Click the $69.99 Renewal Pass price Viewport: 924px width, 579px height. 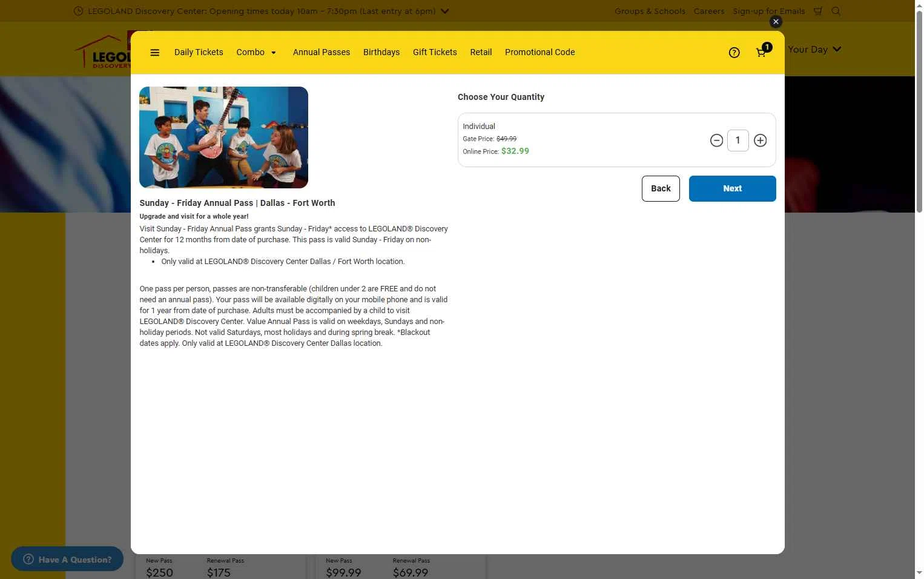tap(411, 572)
